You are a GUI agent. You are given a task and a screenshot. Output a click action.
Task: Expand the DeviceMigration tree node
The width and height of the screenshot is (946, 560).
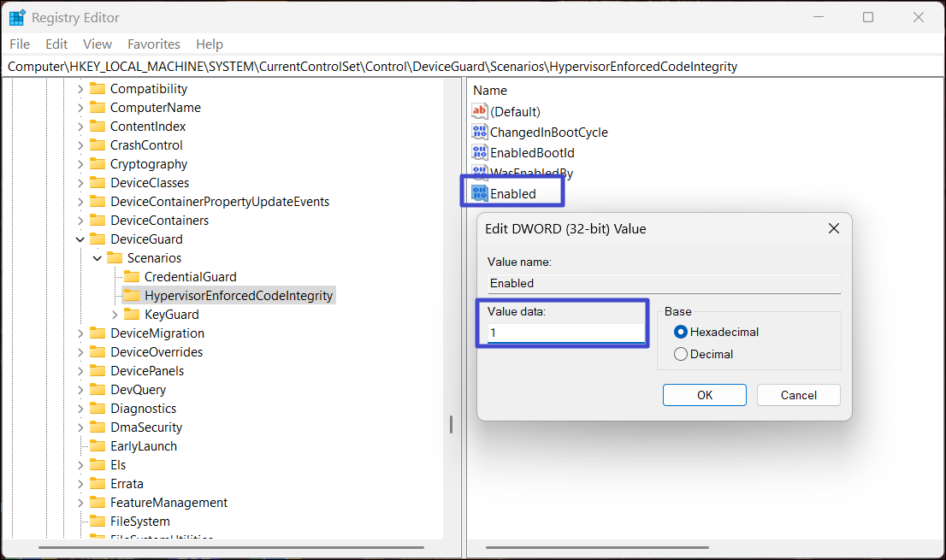[80, 333]
